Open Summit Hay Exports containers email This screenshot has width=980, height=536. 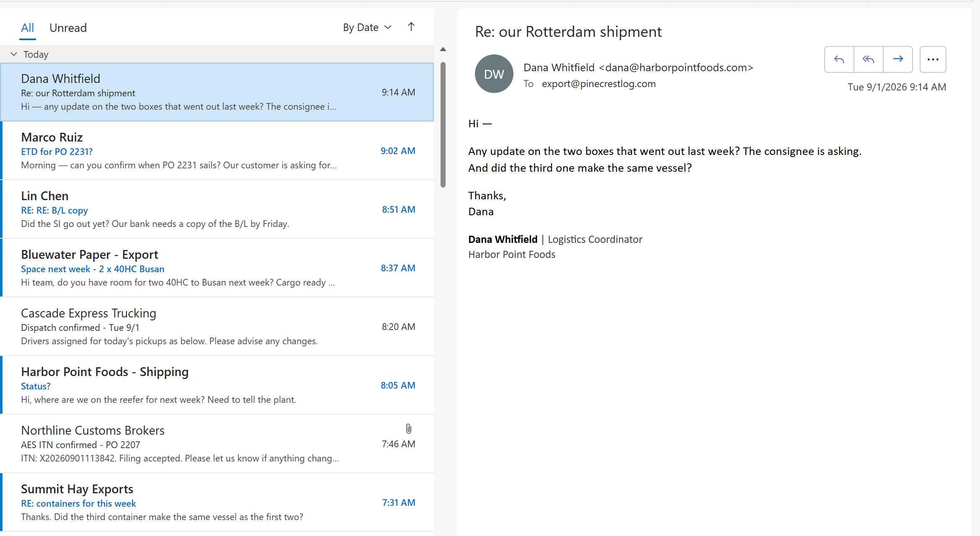[x=218, y=502]
